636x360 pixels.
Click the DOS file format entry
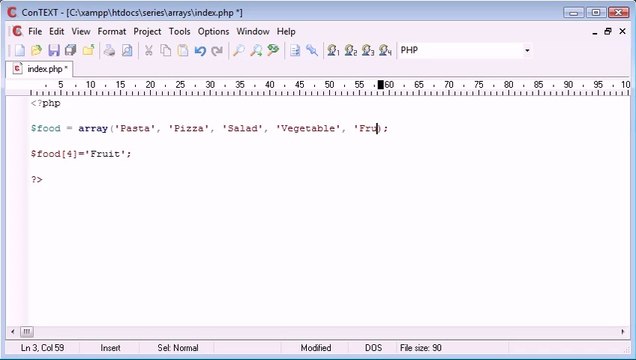pyautogui.click(x=373, y=348)
